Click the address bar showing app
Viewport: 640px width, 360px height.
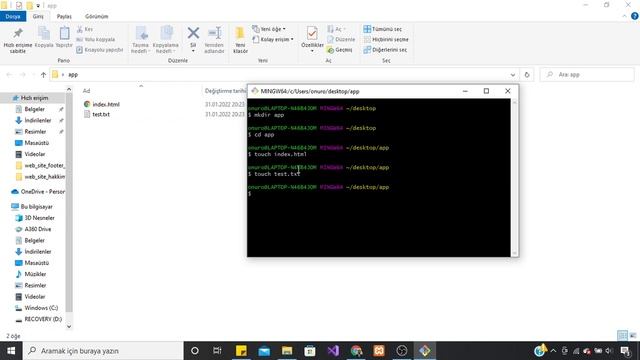[x=279, y=75]
